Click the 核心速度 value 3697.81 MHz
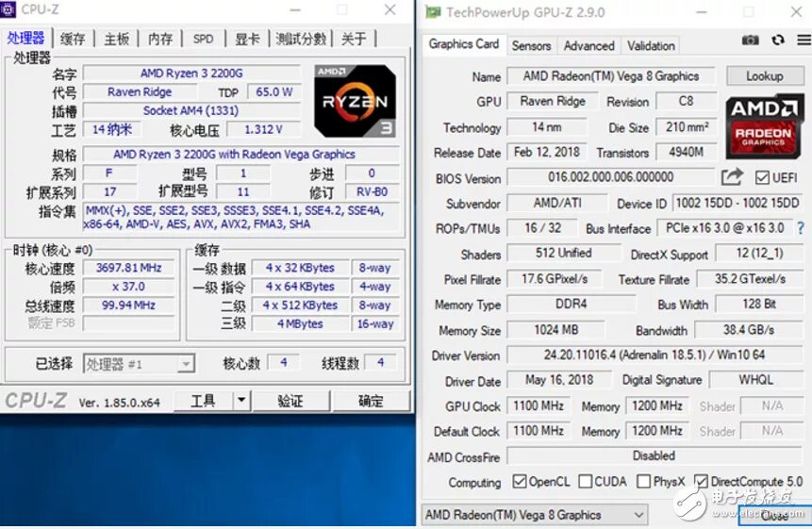Image resolution: width=812 pixels, height=529 pixels. click(x=128, y=268)
